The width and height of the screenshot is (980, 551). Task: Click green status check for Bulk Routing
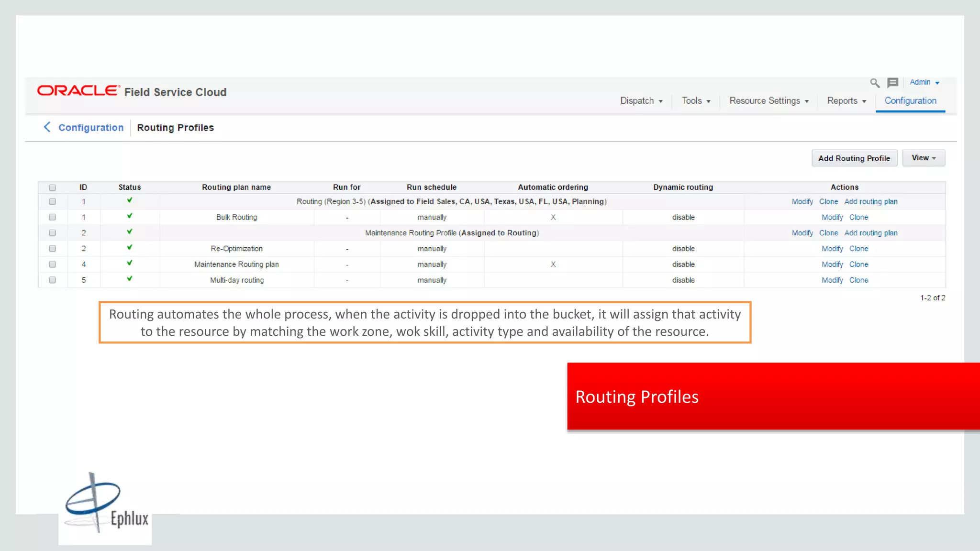coord(130,216)
